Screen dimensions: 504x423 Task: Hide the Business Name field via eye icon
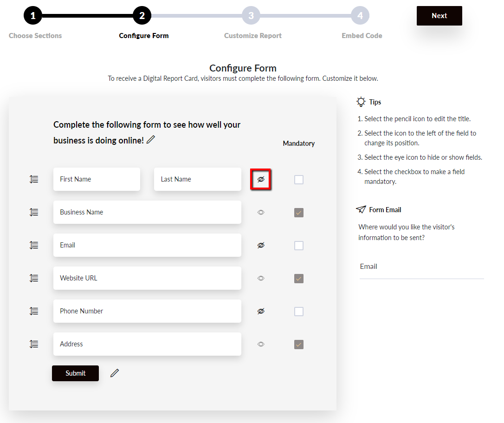261,212
